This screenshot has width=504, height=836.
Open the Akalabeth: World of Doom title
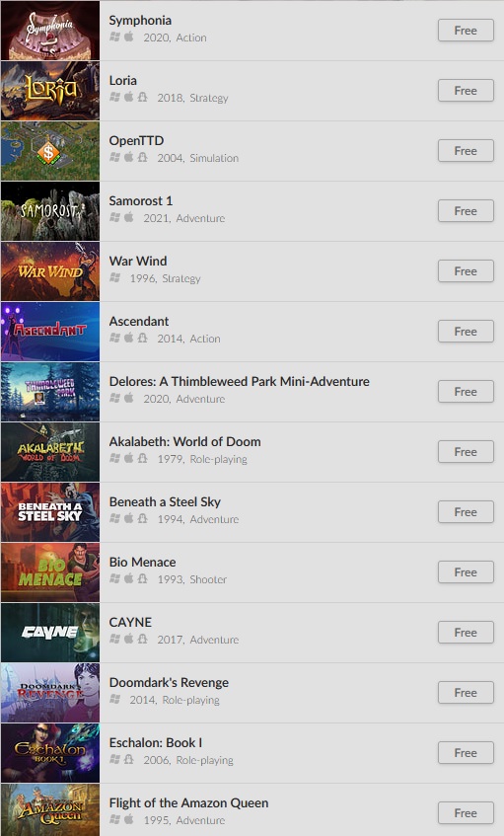coord(184,441)
